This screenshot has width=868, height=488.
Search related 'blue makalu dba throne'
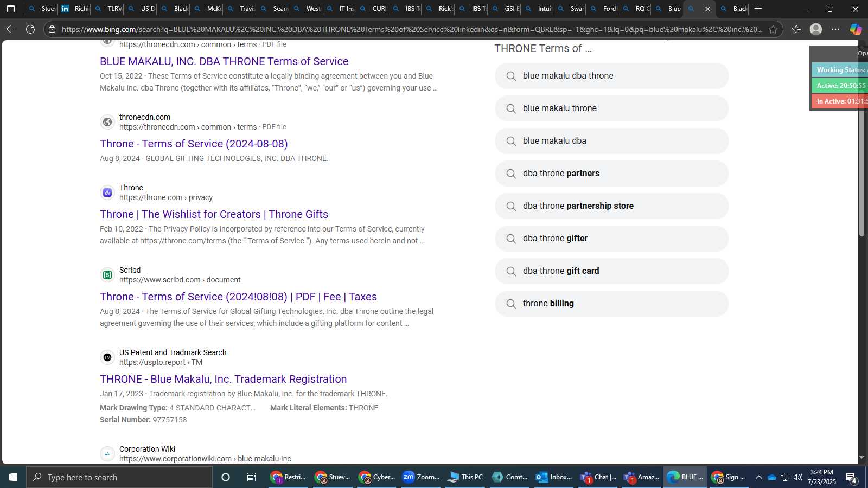coord(611,76)
